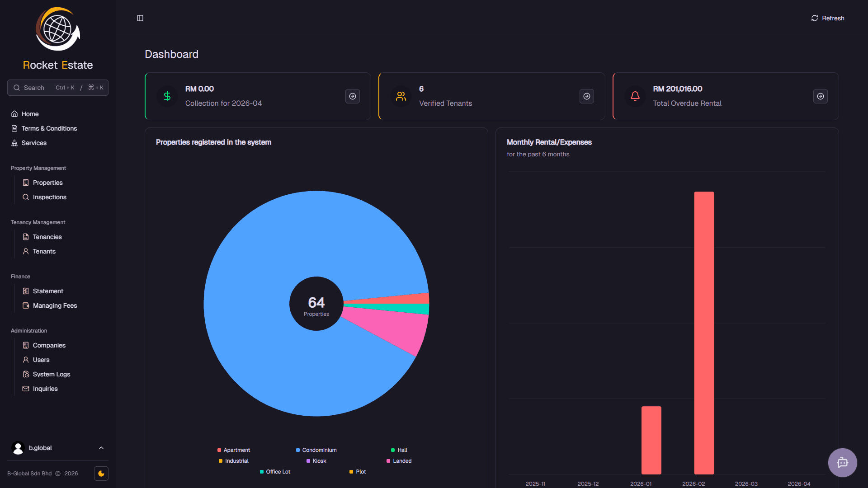Toggle dark mode moon button
This screenshot has width=868, height=488.
[x=101, y=474]
